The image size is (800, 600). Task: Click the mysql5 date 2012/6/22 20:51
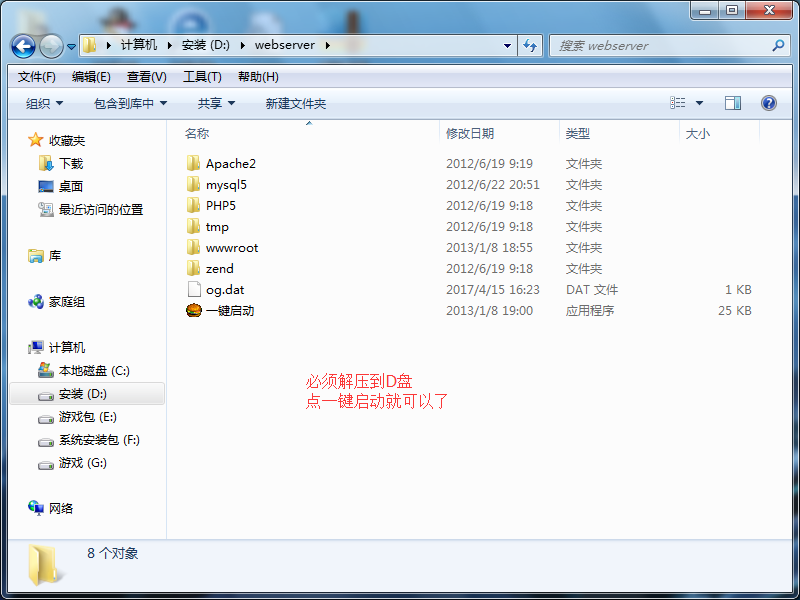point(493,185)
